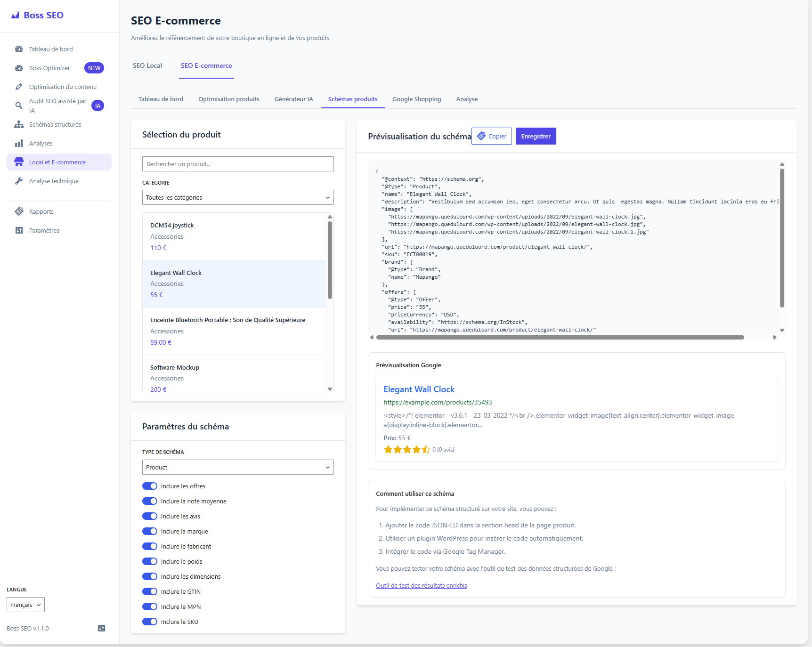Disable the Inclure le GTIN option
The height and width of the screenshot is (647, 812).
150,591
